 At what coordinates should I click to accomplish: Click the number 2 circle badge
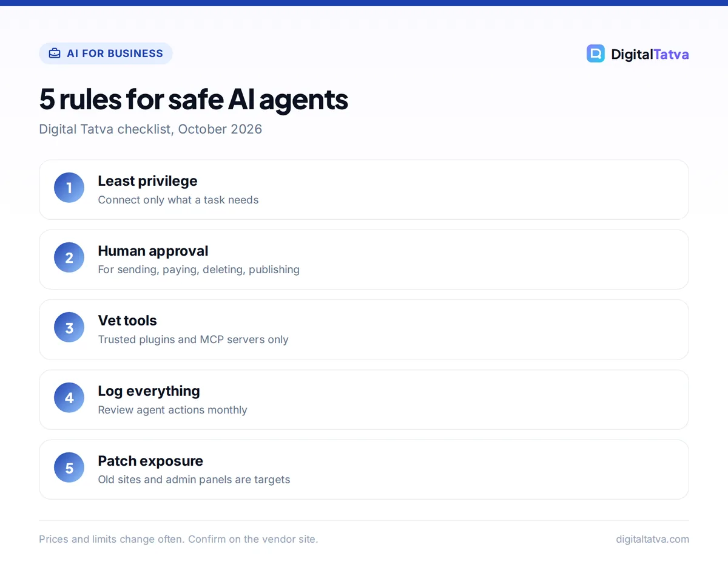[69, 257]
